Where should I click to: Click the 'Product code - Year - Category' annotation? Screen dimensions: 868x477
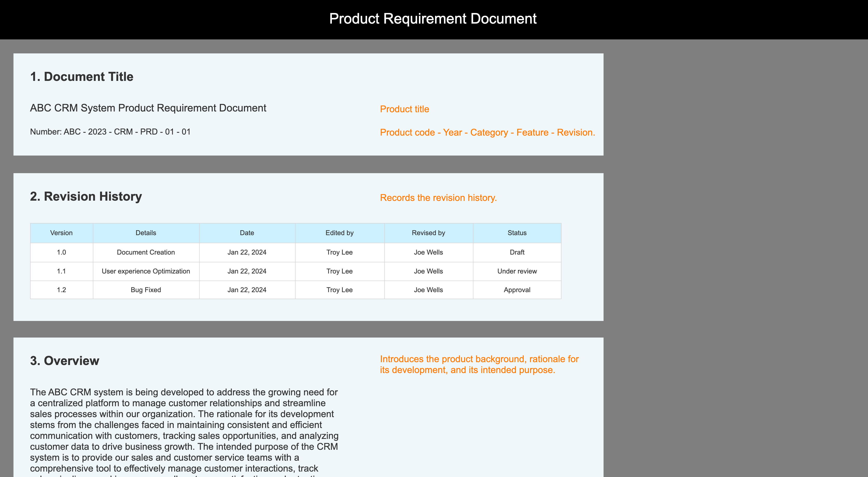[487, 132]
